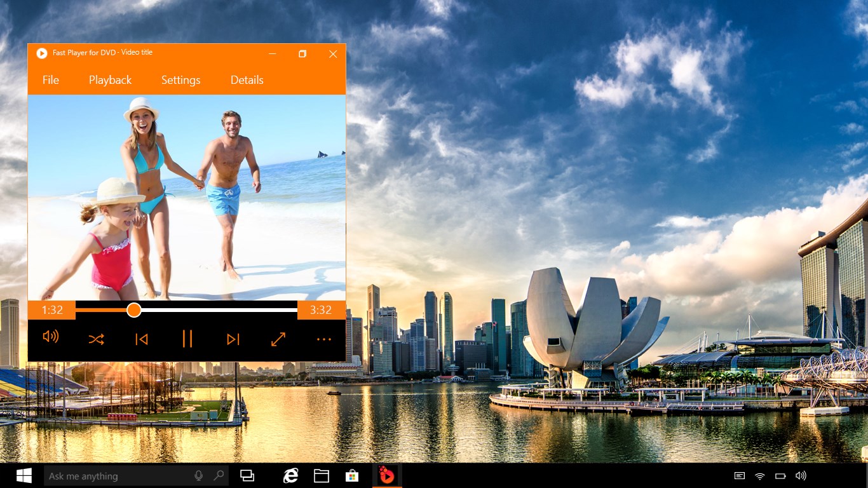Pause the video playback
Screen dimensions: 868x488
[x=187, y=339]
